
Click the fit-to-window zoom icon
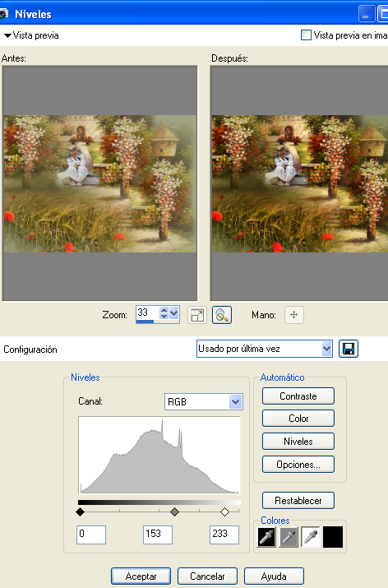pyautogui.click(x=197, y=315)
